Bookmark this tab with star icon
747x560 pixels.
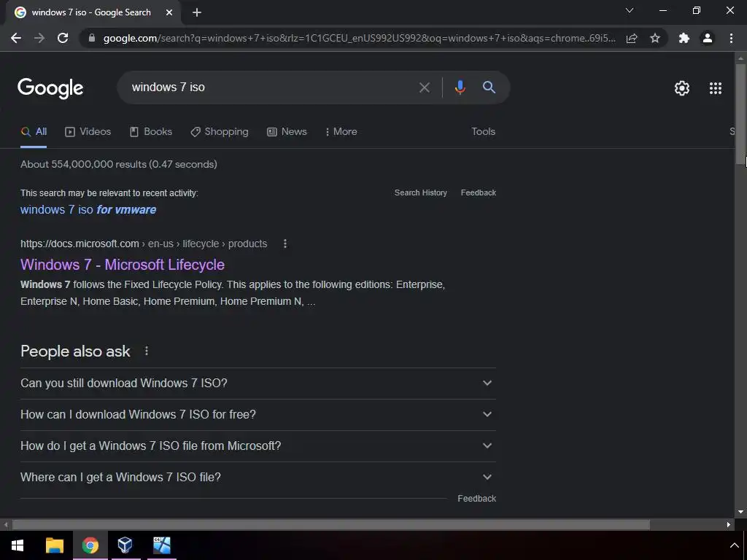655,38
